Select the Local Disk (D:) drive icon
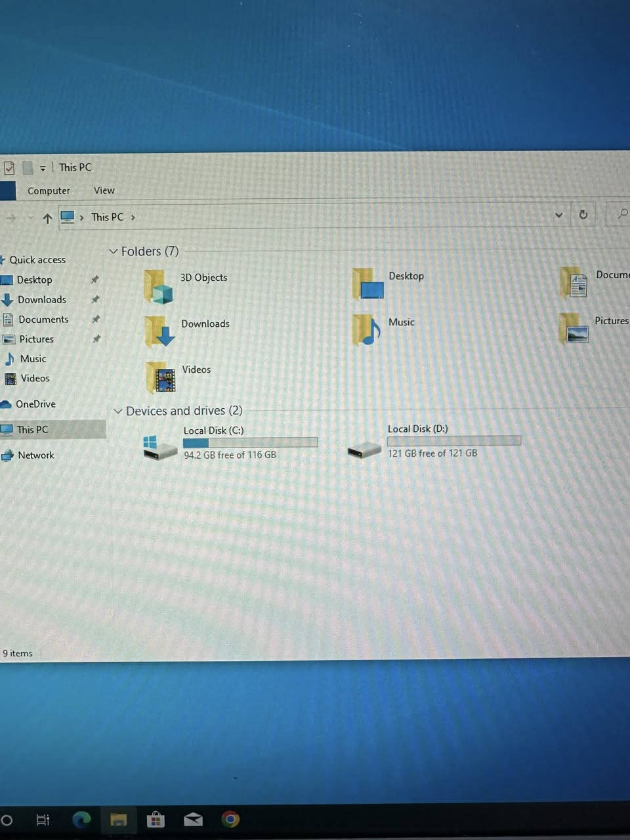630x840 pixels. pos(364,450)
